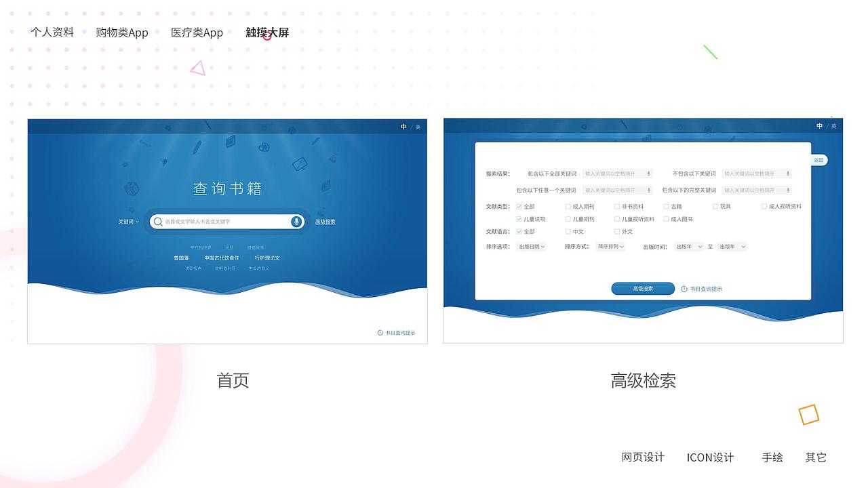Select the 网页设计 category at bottom right
The image size is (868, 488).
pyautogui.click(x=643, y=457)
